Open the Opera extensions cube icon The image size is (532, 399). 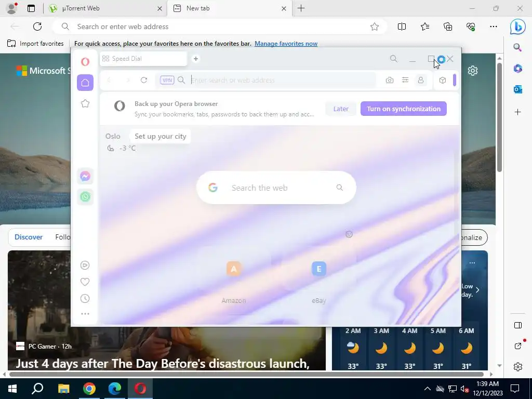[x=443, y=80]
